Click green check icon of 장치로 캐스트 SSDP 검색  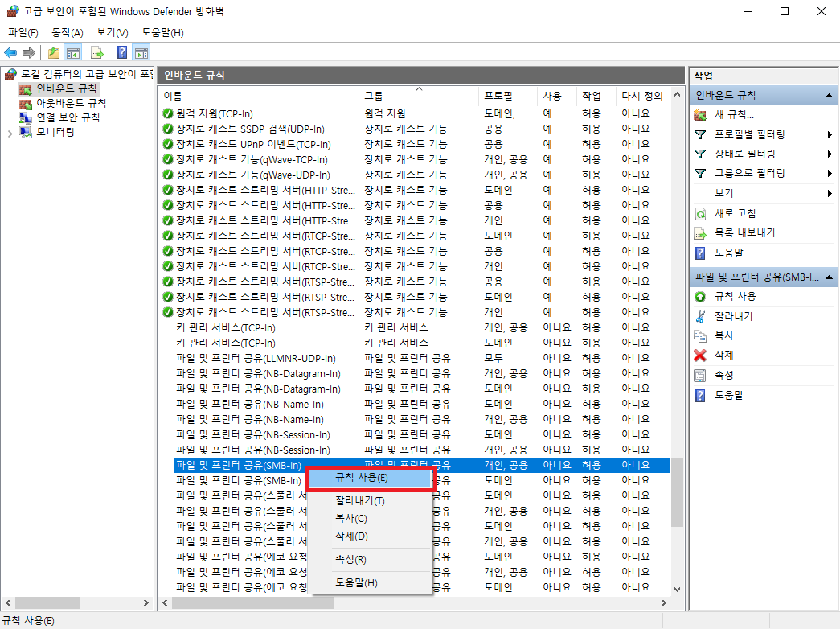(x=168, y=129)
